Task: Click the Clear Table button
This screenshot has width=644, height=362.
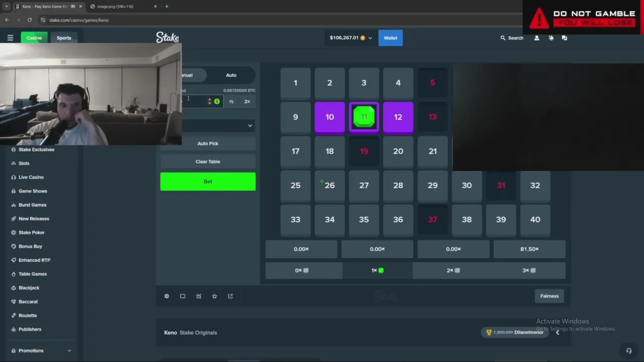Action: [208, 161]
